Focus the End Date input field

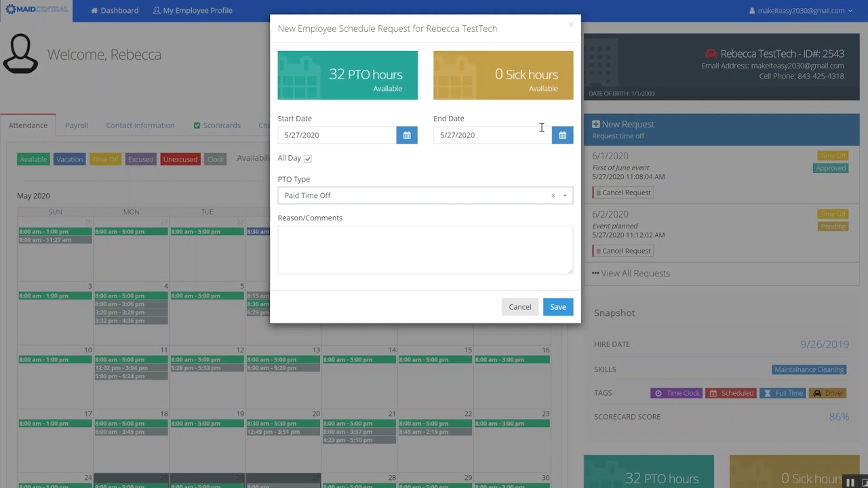(x=492, y=135)
